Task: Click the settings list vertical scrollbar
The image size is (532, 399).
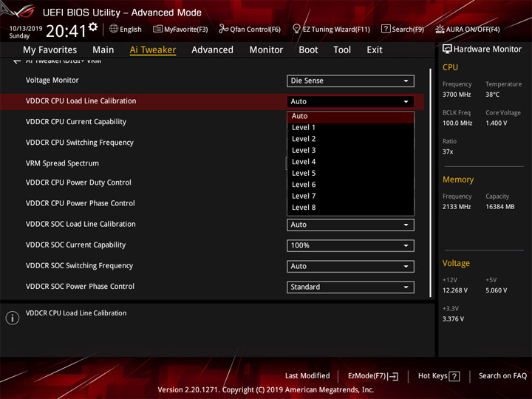Action: (x=431, y=183)
